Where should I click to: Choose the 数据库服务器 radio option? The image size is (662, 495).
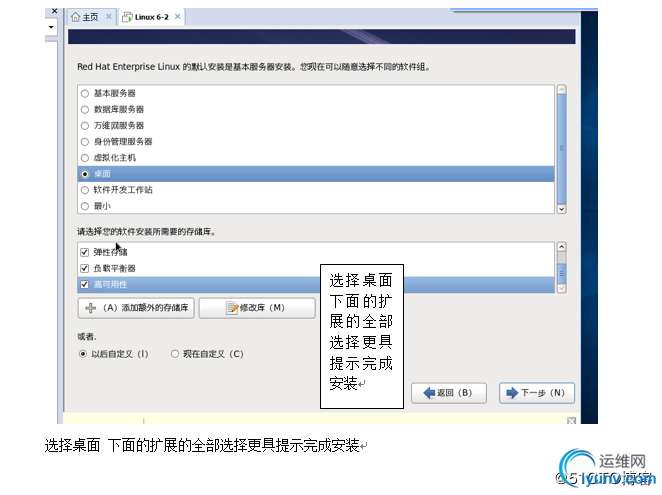tap(85, 110)
